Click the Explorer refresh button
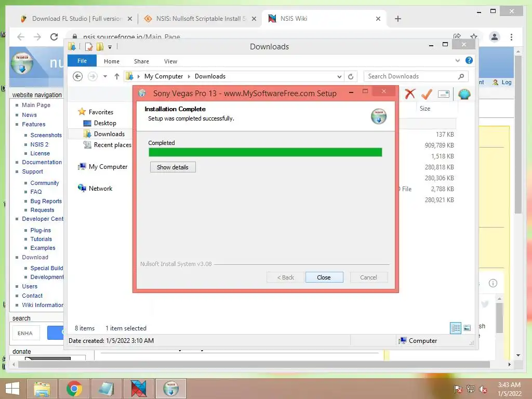The image size is (532, 399). point(351,76)
